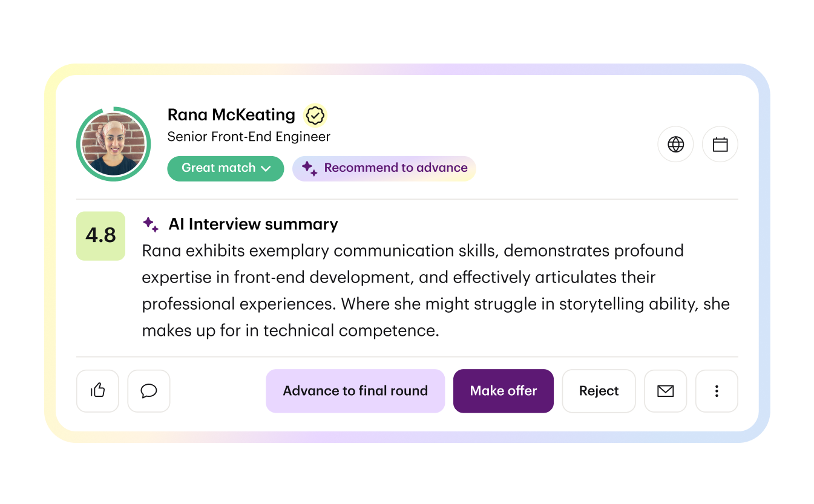Open the match rating dropdown

tap(225, 168)
